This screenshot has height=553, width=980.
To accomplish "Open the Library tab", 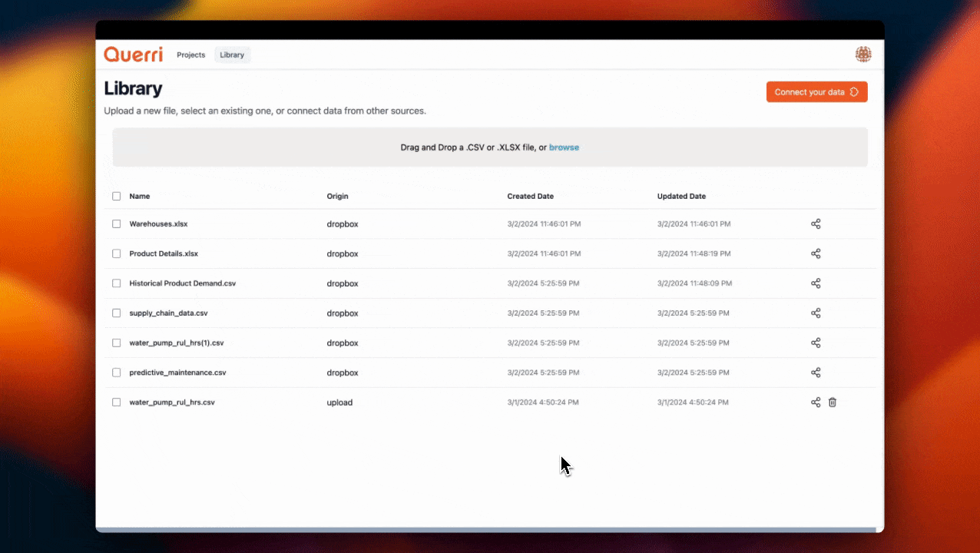I will [232, 55].
